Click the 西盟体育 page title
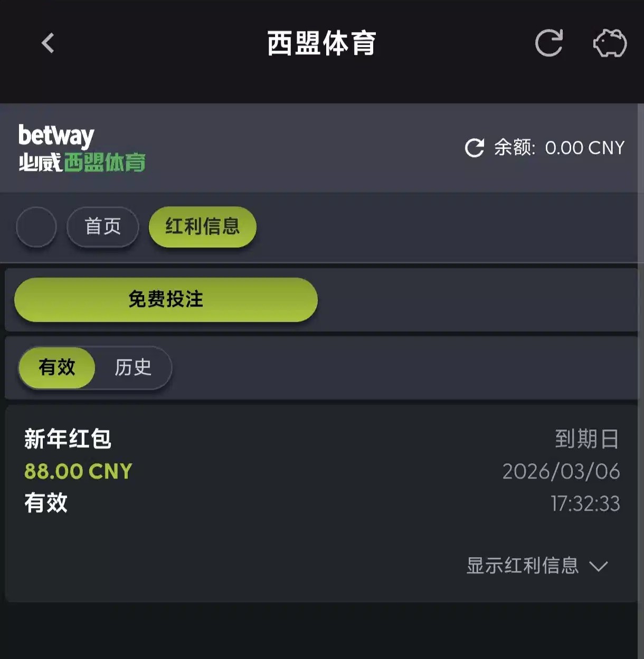644x659 pixels. coord(321,43)
